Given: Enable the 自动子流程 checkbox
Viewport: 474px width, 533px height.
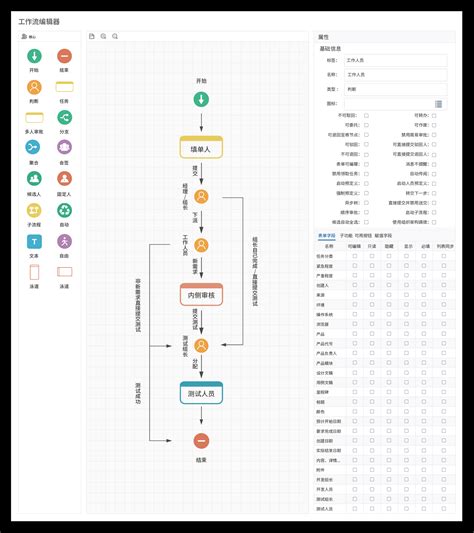Looking at the screenshot, I should pyautogui.click(x=434, y=212).
